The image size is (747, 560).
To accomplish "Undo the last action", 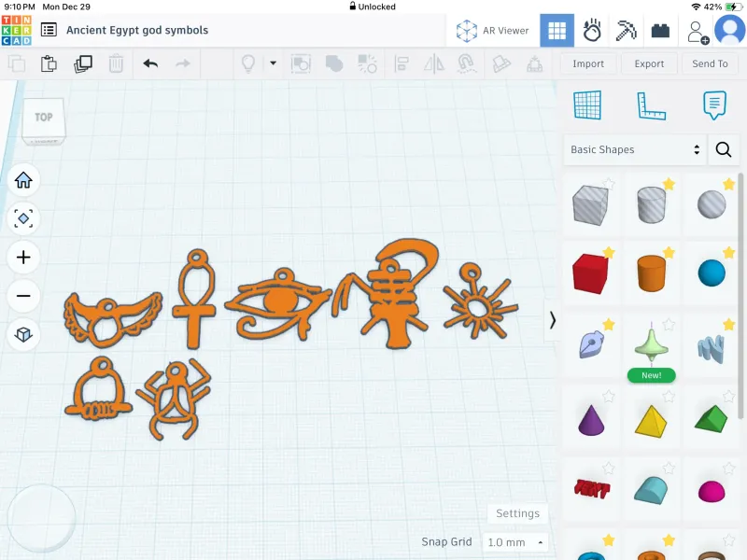I will [150, 63].
